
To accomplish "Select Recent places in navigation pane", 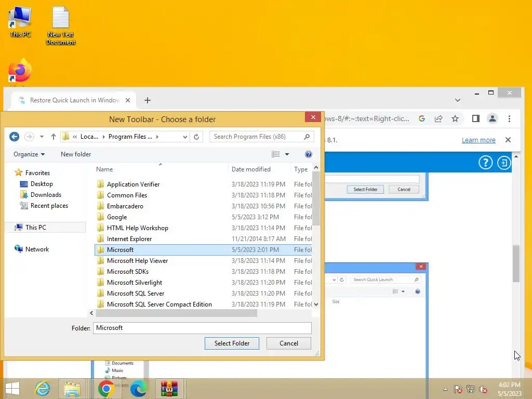I will coord(44,206).
